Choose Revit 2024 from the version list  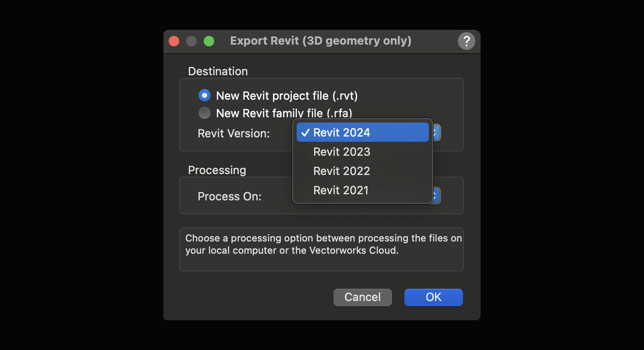click(x=363, y=133)
